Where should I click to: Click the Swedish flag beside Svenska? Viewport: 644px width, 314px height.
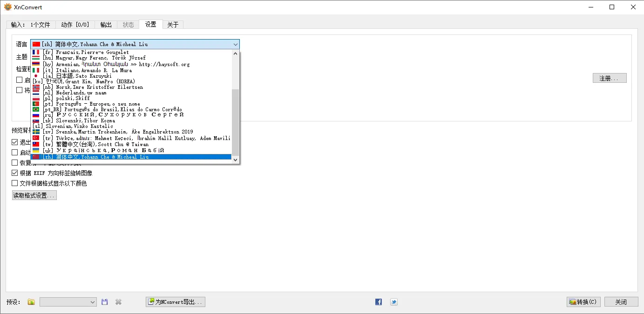36,132
